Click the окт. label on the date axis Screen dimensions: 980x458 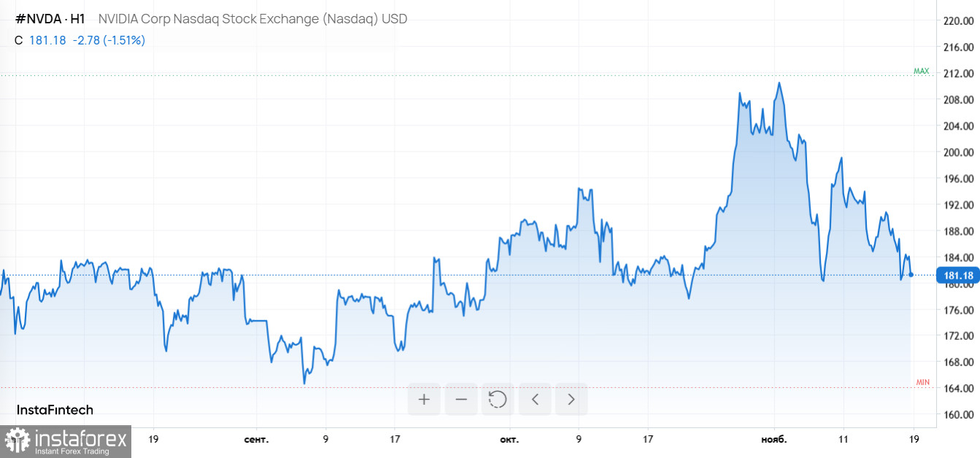coord(509,440)
